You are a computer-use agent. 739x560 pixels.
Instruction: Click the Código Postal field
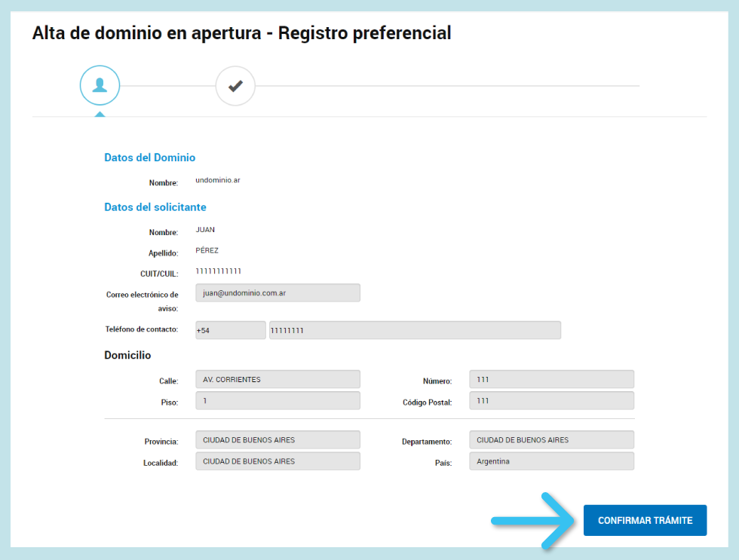coord(551,401)
